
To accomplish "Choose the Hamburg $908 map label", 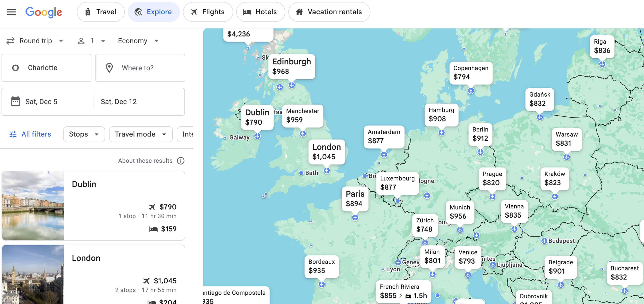I will coord(442,115).
